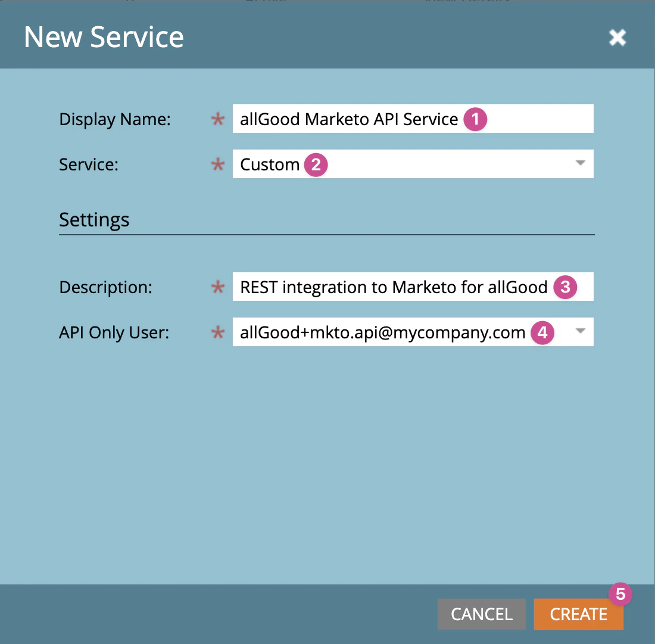This screenshot has width=655, height=644.
Task: Click the Settings section header
Action: click(x=93, y=220)
